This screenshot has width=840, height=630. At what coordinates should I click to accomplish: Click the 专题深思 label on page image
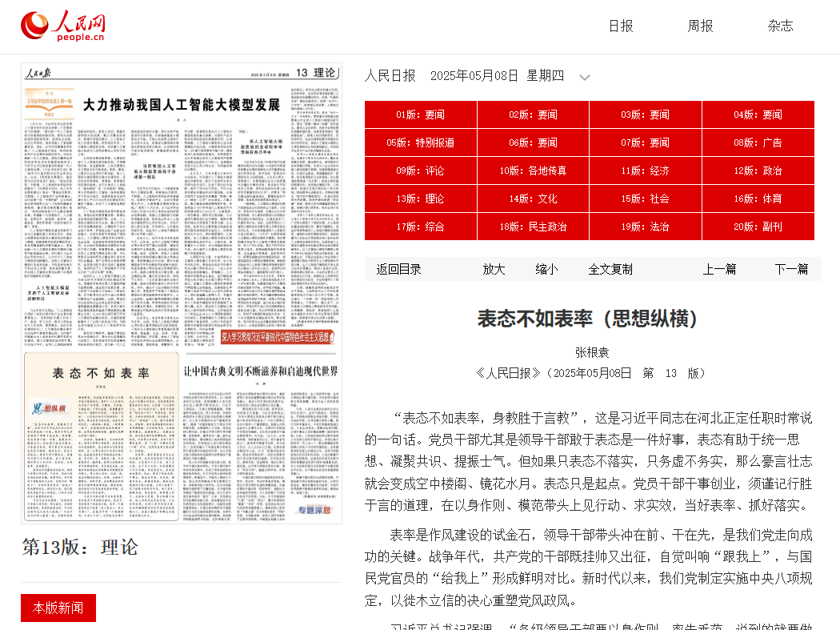(315, 510)
